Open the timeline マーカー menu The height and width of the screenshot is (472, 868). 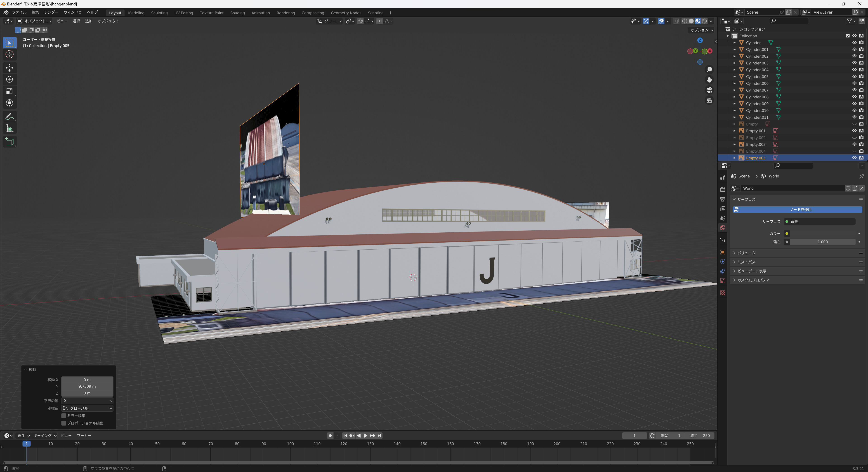(x=84, y=436)
